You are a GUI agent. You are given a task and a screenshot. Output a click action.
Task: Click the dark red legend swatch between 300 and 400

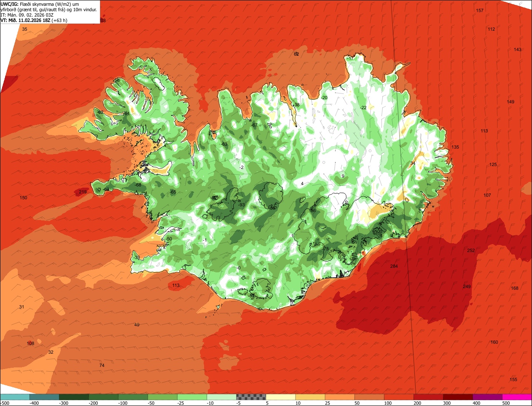(458, 396)
